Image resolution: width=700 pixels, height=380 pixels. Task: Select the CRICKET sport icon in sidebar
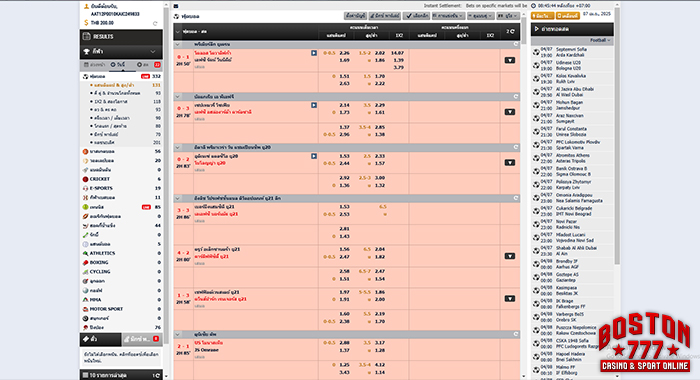tap(85, 179)
